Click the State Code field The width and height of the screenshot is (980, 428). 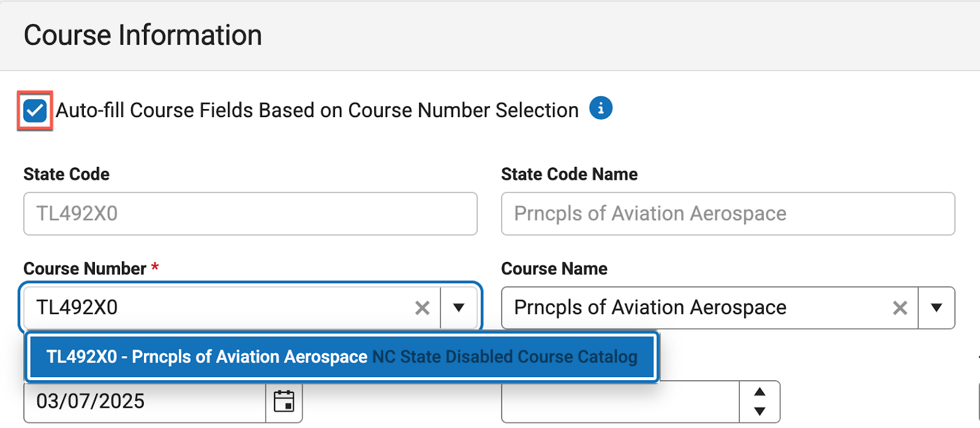point(250,214)
